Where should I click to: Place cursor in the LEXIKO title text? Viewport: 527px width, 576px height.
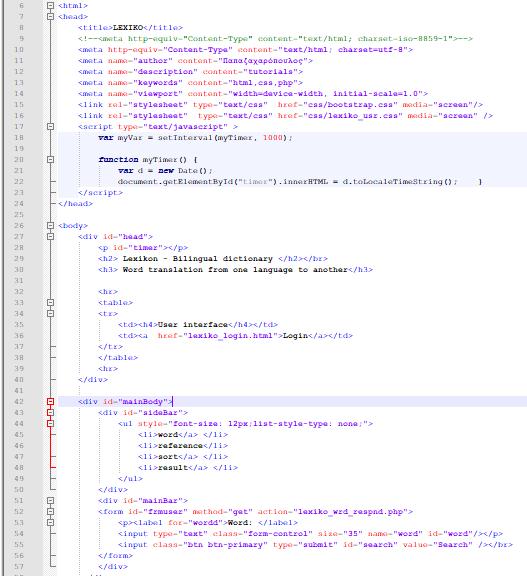tap(128, 28)
